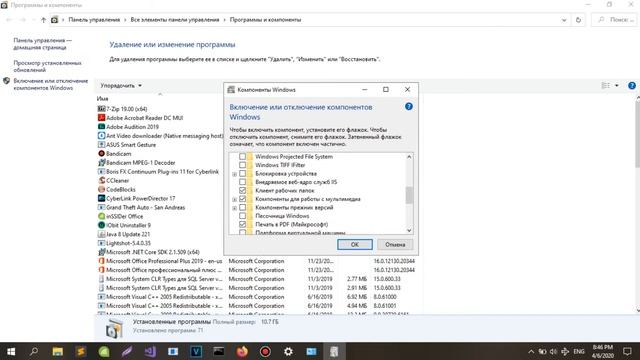
Task: Click Включение или отключение компонентов Windows link
Action: click(51, 84)
